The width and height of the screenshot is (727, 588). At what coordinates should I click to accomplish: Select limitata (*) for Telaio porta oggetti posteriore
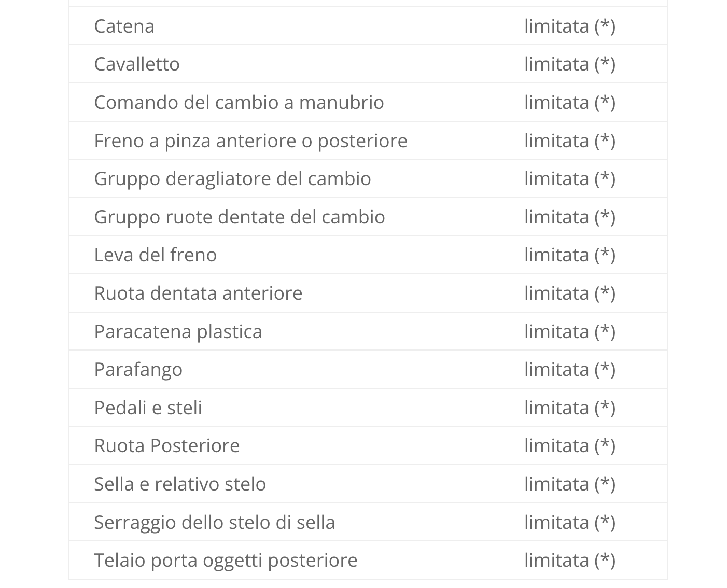569,560
